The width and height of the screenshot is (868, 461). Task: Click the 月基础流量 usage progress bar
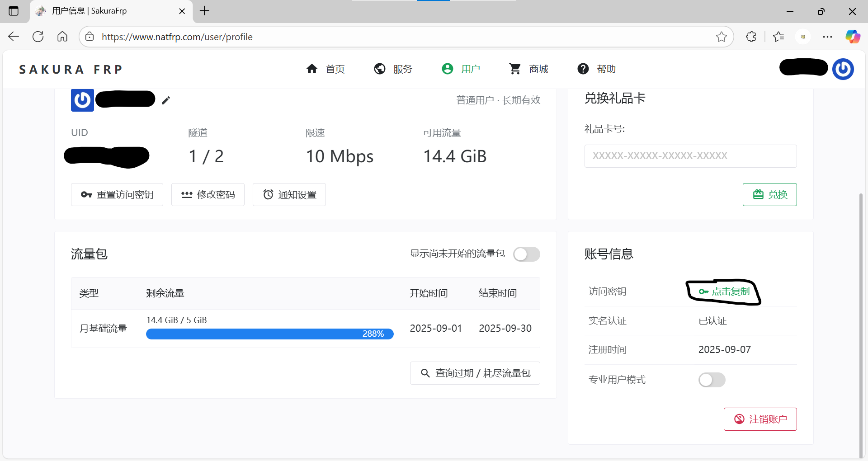click(x=269, y=334)
